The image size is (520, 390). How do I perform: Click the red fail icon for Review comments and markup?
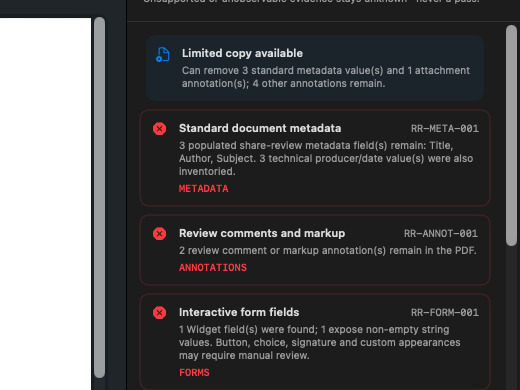pos(159,234)
